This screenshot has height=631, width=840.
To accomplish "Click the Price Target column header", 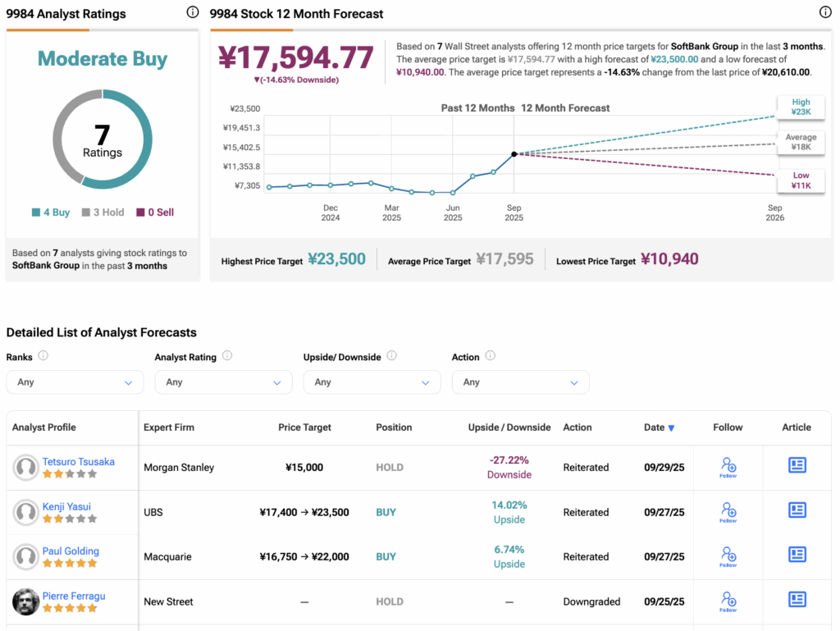I will pos(304,428).
